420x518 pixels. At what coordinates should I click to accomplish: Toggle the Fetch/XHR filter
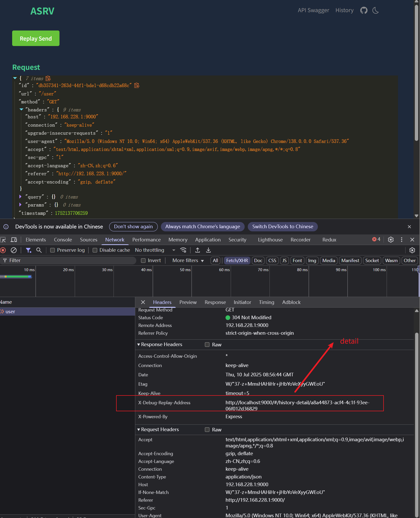237,261
